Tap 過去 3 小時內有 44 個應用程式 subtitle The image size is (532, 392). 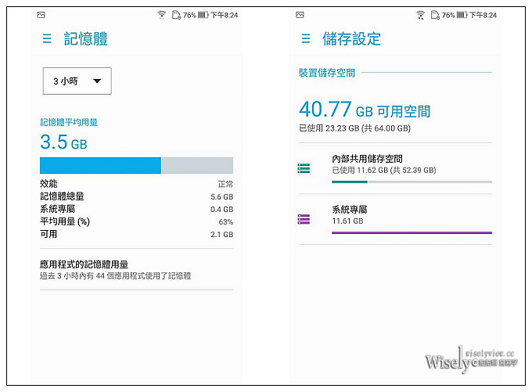(115, 275)
